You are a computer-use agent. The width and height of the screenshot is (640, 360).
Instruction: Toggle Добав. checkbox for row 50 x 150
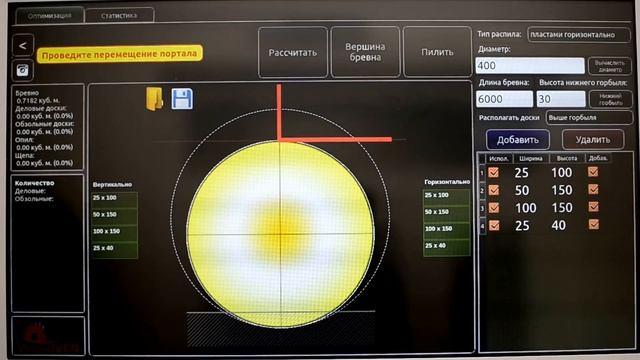pos(593,189)
